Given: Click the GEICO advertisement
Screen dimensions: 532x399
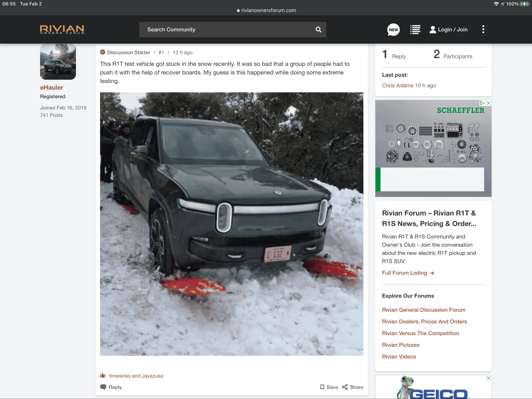Looking at the screenshot, I should (433, 387).
